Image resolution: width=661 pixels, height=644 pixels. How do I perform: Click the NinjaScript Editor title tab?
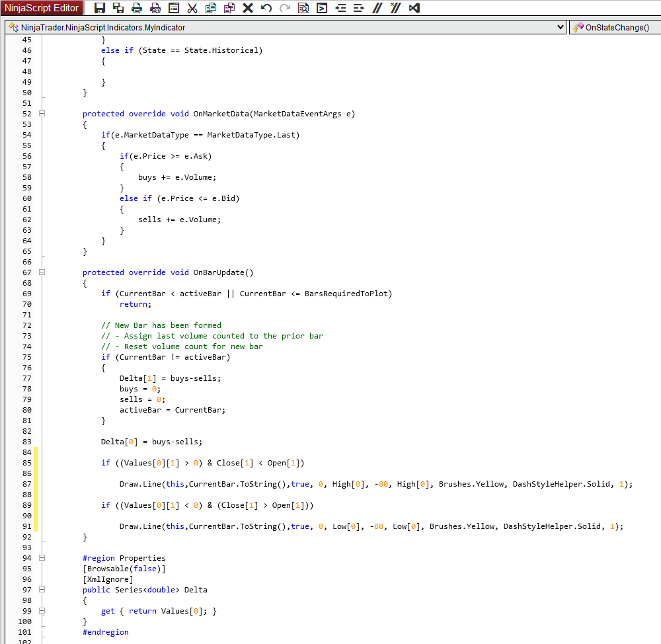42,8
